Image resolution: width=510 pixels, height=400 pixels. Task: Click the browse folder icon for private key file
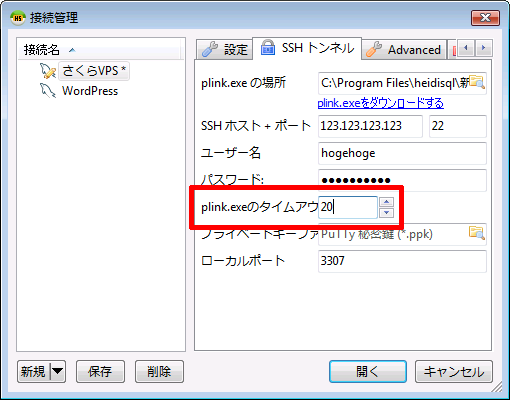pyautogui.click(x=477, y=232)
